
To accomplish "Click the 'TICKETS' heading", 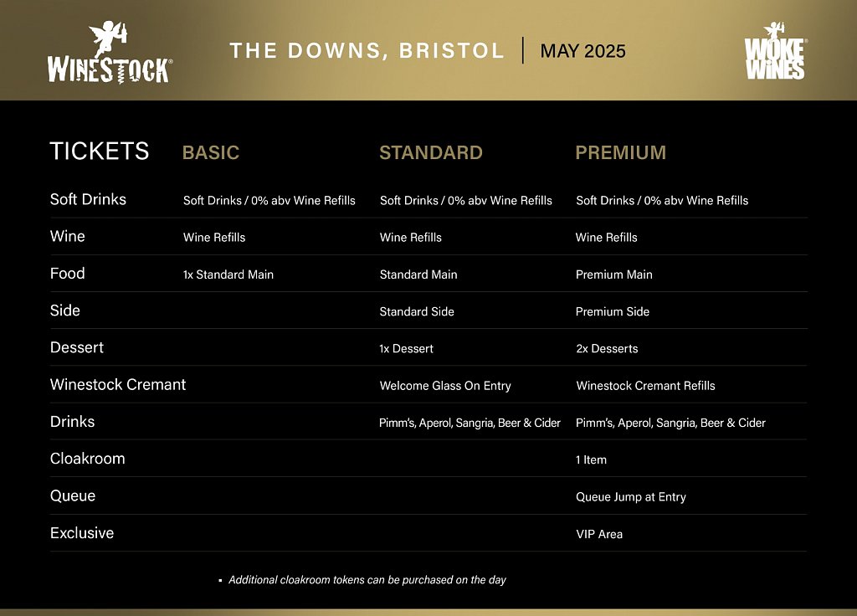I will coord(100,151).
